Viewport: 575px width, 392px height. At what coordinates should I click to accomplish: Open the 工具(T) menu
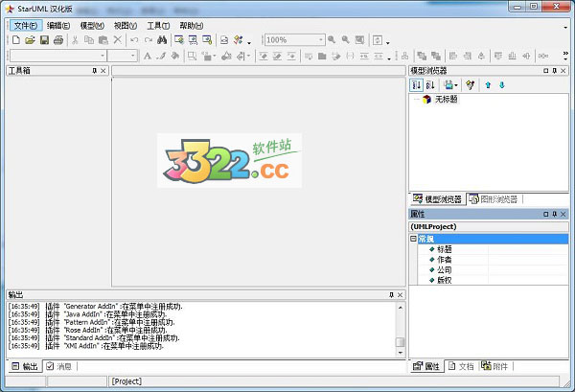158,26
